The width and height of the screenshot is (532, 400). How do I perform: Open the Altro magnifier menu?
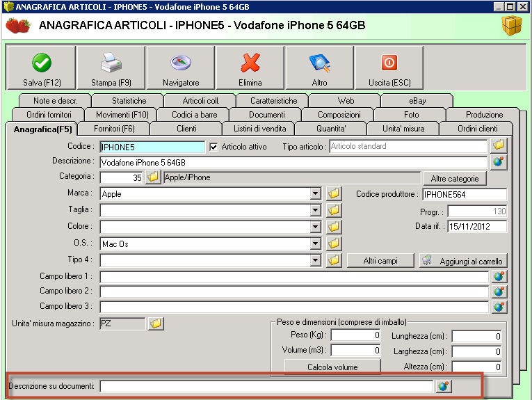[x=320, y=68]
